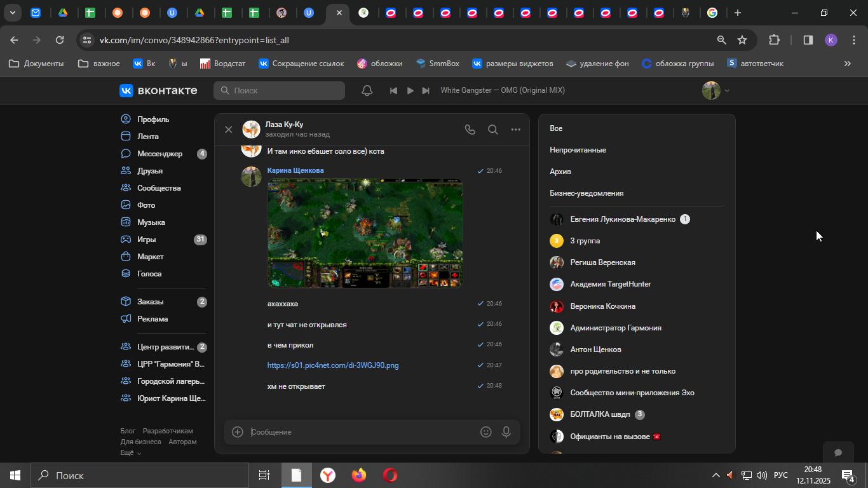Launch Firefox from the taskbar

(359, 475)
